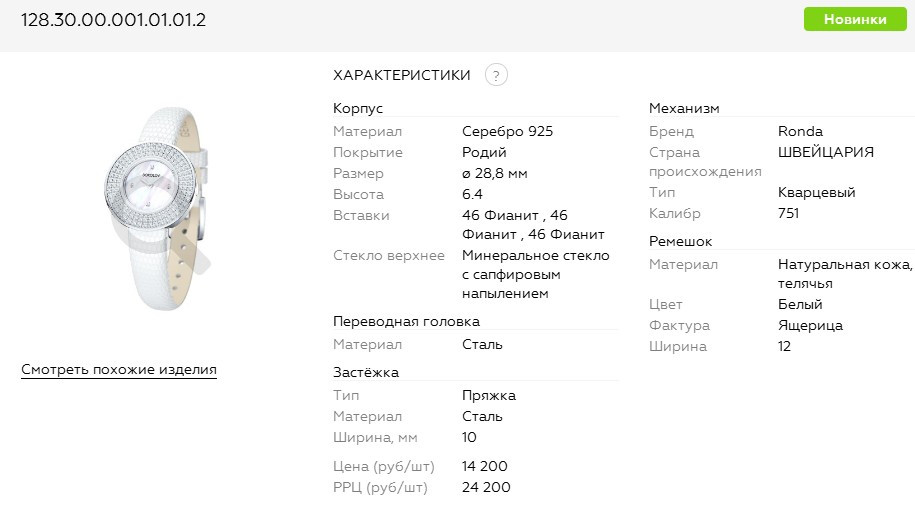Click the green Новинки button

click(x=855, y=19)
